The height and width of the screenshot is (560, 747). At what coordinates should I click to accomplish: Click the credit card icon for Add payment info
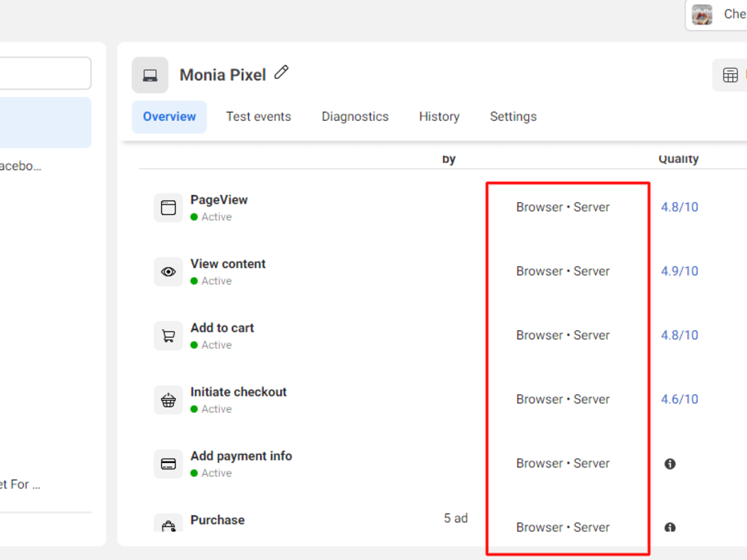[168, 464]
